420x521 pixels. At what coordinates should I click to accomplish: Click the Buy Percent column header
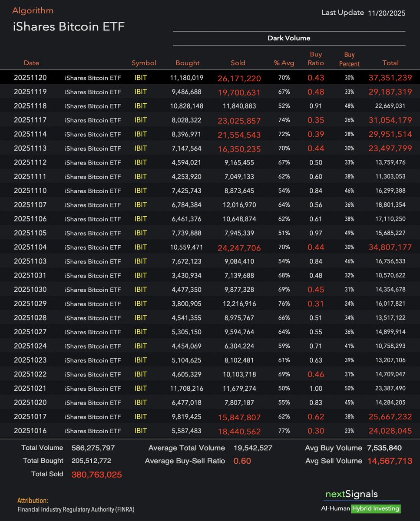click(350, 59)
